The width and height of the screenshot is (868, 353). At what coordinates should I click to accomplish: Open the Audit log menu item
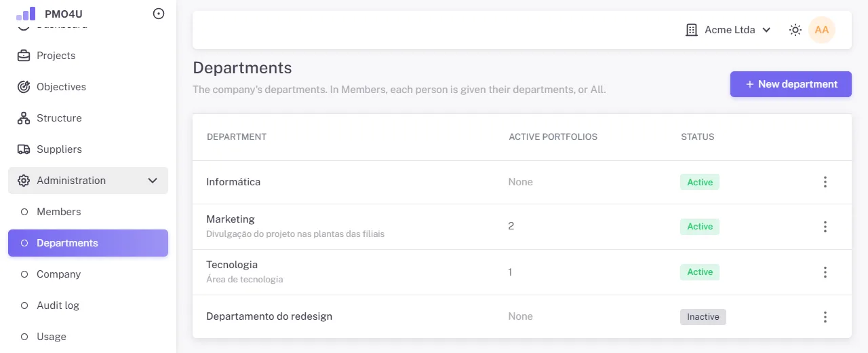pos(88,305)
